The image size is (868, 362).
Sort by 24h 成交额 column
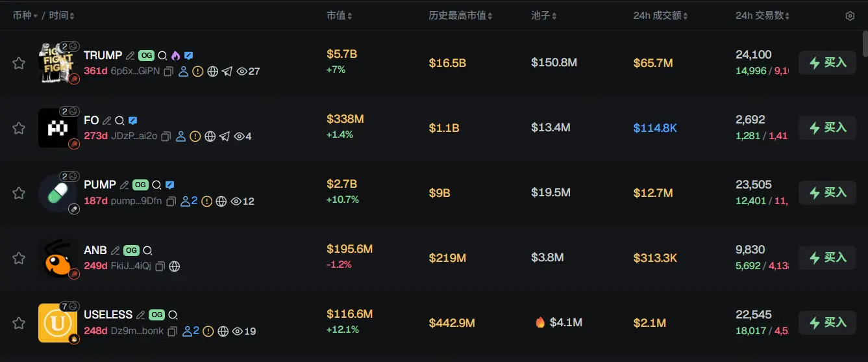tap(660, 16)
